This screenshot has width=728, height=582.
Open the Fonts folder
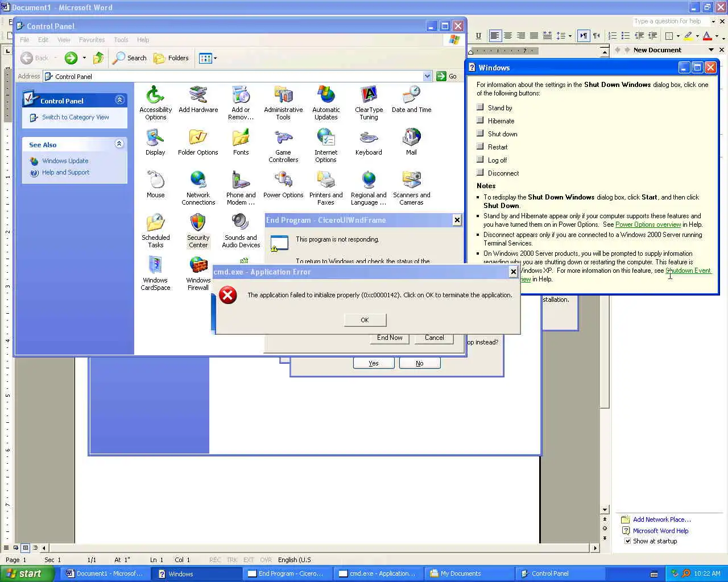point(241,142)
